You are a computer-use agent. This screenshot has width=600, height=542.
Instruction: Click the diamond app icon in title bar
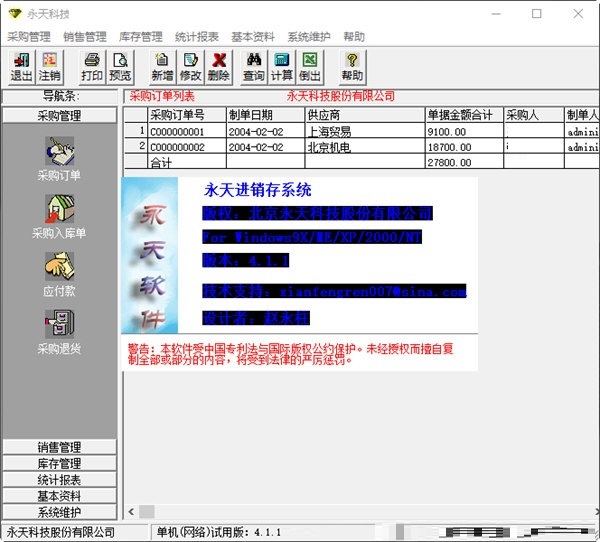(15, 14)
